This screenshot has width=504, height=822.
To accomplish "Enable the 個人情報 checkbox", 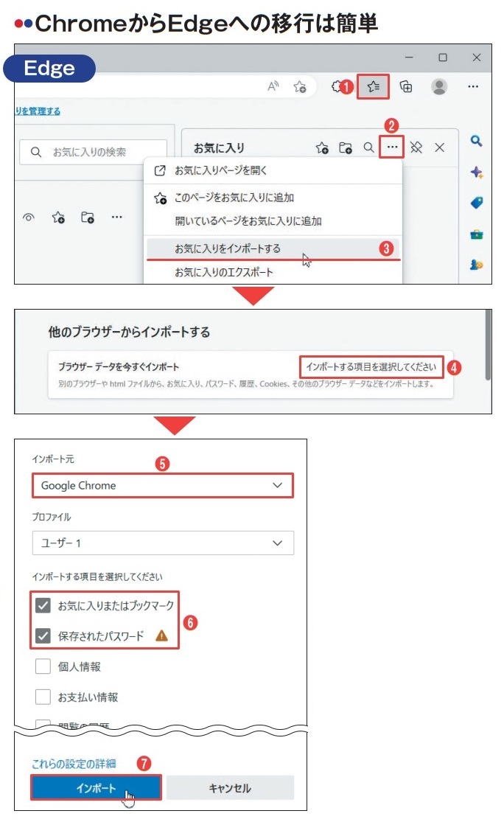I will 43,666.
